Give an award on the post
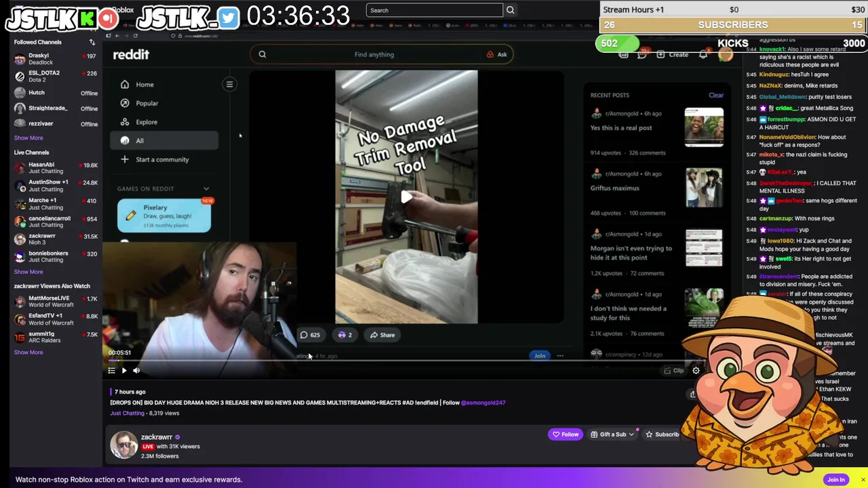This screenshot has width=868, height=488. [x=345, y=335]
